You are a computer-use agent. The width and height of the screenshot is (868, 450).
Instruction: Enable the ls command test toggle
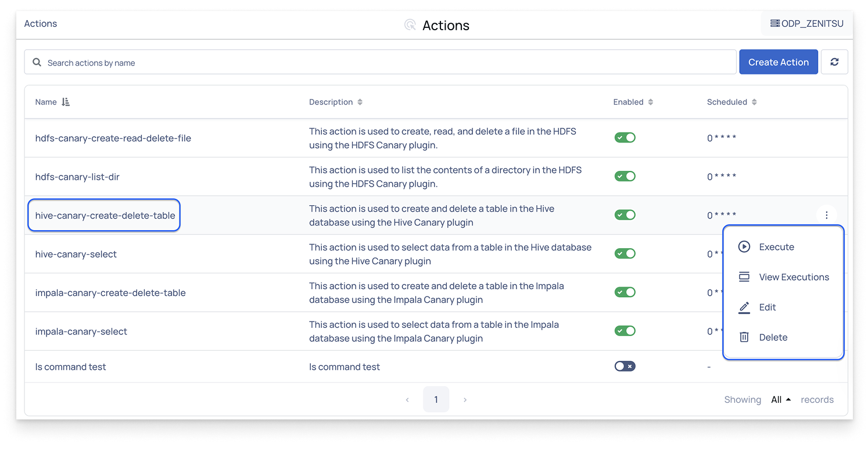pyautogui.click(x=625, y=366)
